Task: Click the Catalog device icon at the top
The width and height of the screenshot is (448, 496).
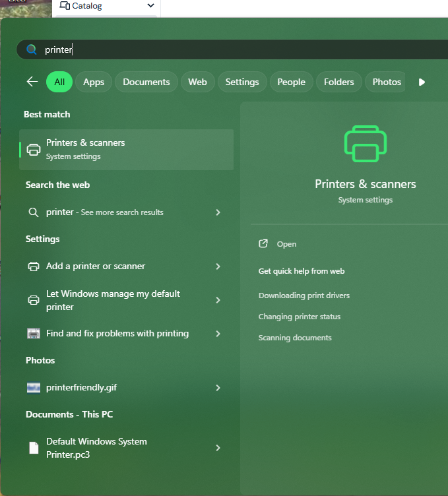Action: [x=65, y=5]
